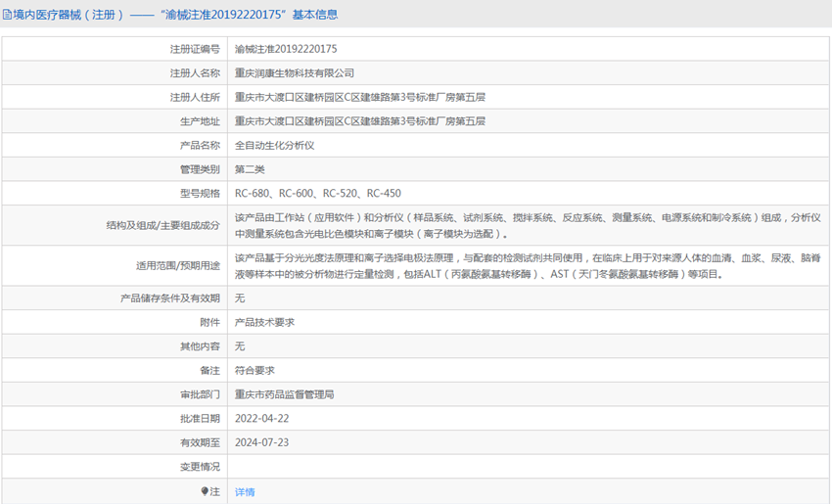Click registrant name 重庆润康生物科技有限公司
The height and width of the screenshot is (504, 832).
click(x=294, y=72)
